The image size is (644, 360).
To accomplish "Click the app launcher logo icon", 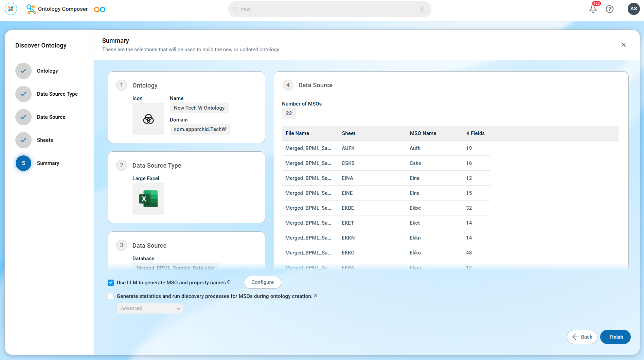I will click(x=11, y=9).
